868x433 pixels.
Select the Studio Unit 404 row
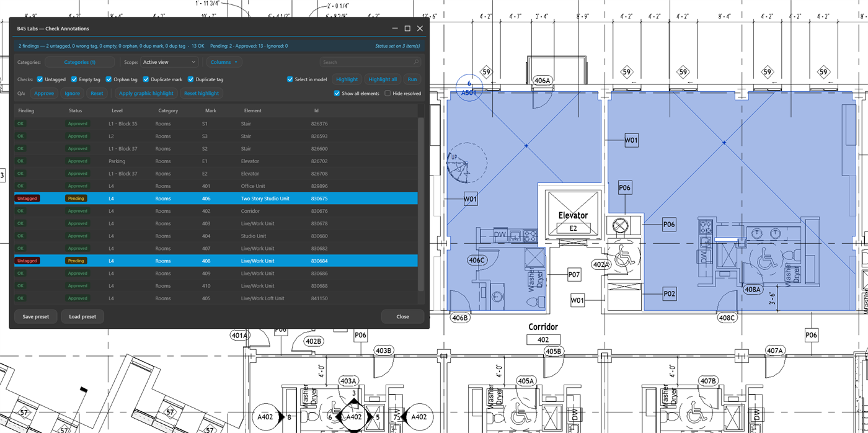(x=216, y=236)
